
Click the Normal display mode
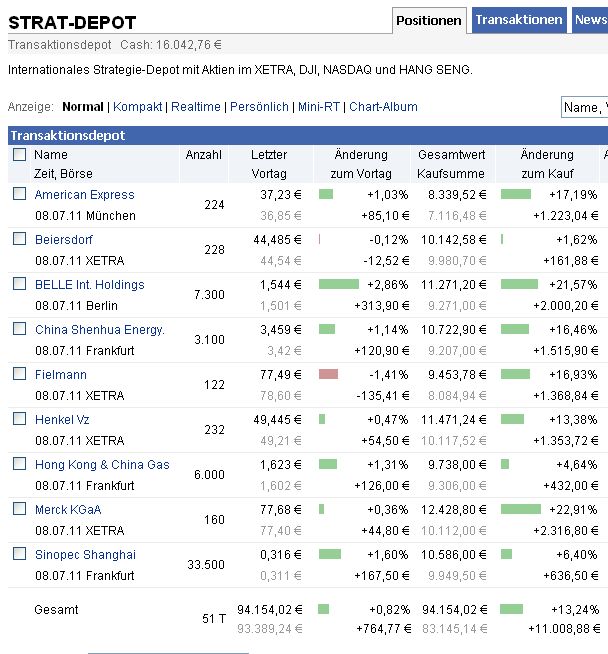(x=83, y=107)
